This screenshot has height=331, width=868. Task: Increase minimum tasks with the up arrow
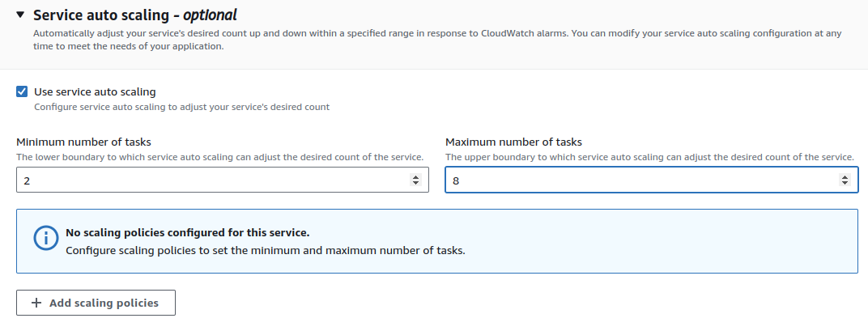pos(416,176)
